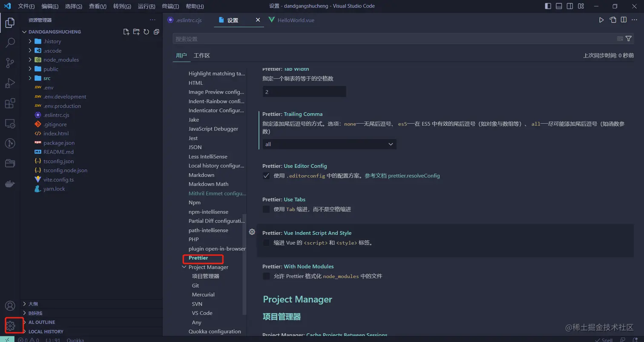Open the Accounts menu icon

10,306
